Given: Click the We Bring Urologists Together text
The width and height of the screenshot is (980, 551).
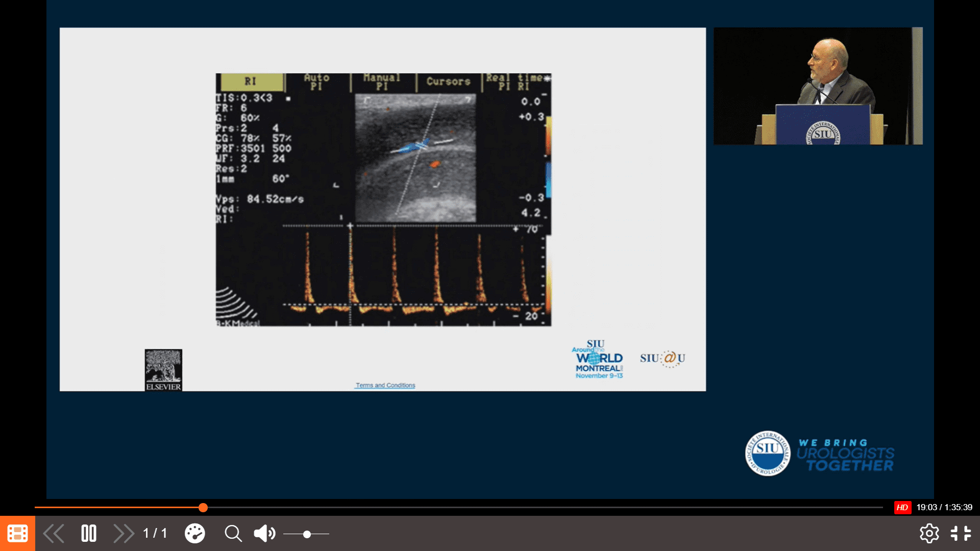Looking at the screenshot, I should pos(846,455).
